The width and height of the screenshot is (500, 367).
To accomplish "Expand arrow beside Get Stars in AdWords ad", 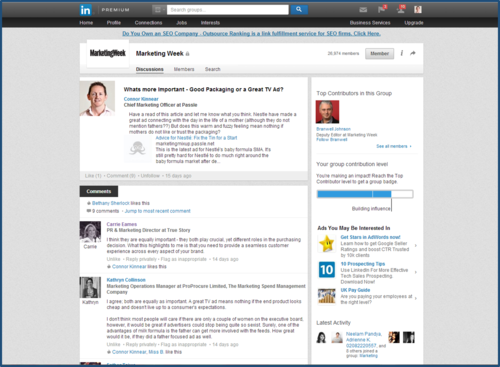I will (x=416, y=246).
